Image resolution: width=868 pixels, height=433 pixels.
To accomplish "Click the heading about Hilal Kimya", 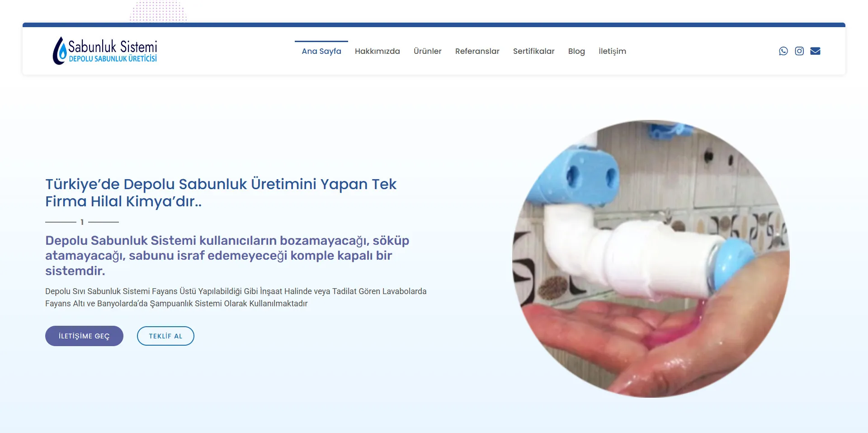I will [x=221, y=192].
